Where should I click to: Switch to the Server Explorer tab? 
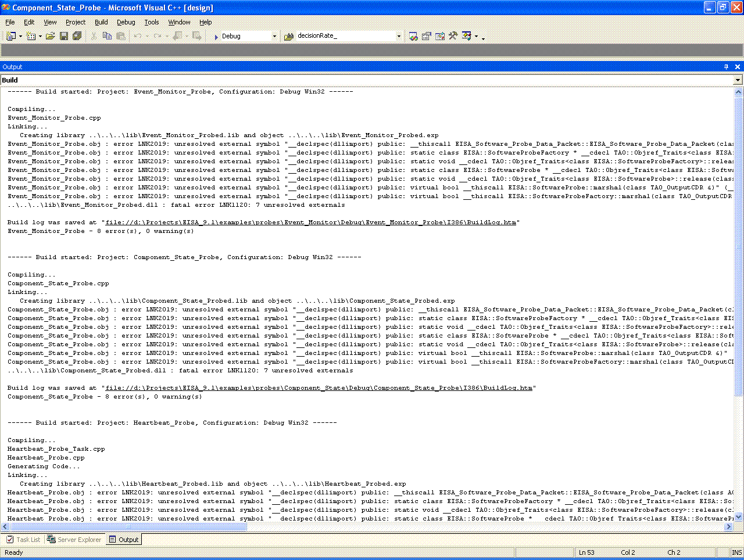click(x=74, y=540)
